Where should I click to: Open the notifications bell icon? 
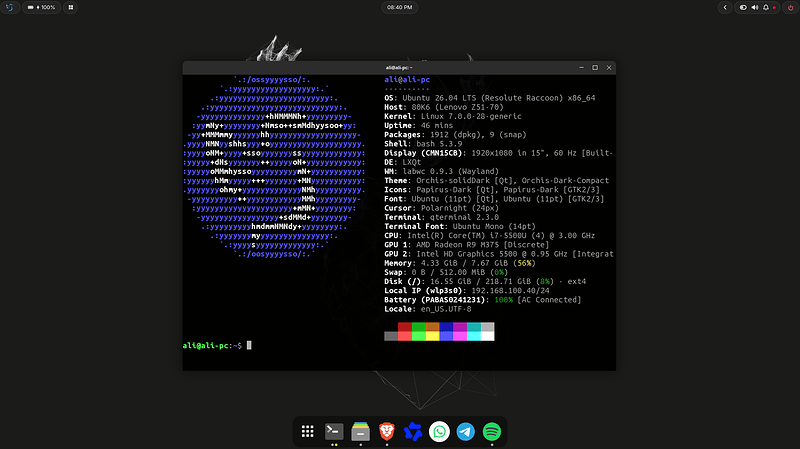click(766, 8)
